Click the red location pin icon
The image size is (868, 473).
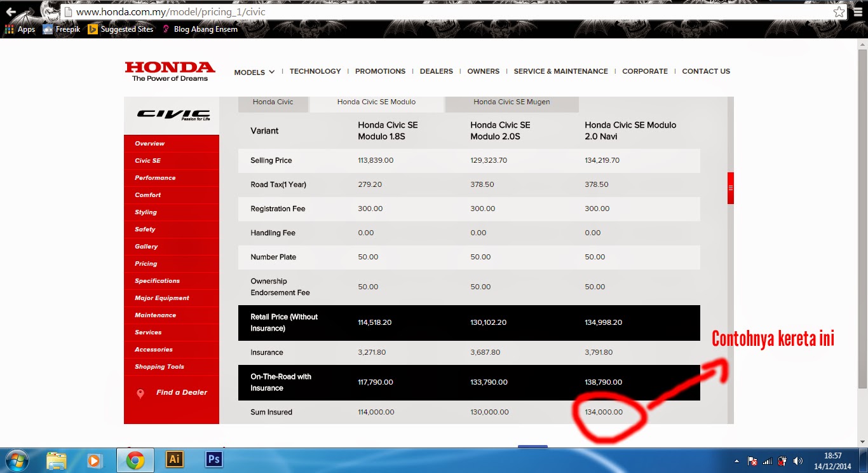tap(140, 394)
